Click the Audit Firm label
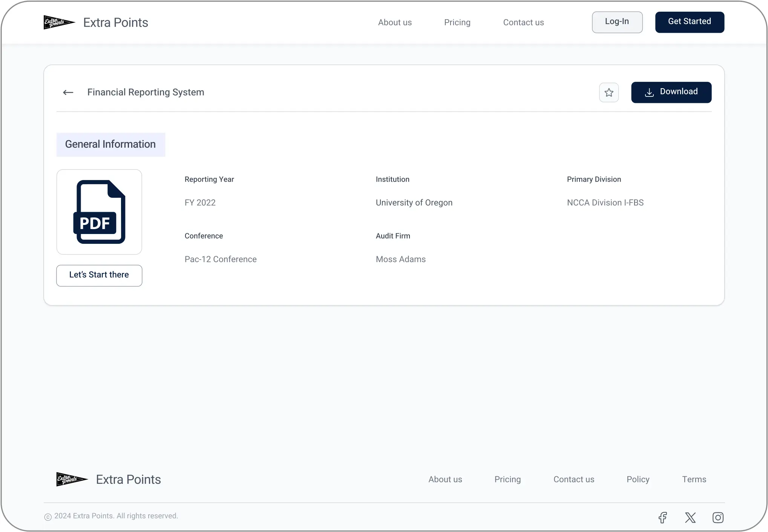 [x=392, y=236]
